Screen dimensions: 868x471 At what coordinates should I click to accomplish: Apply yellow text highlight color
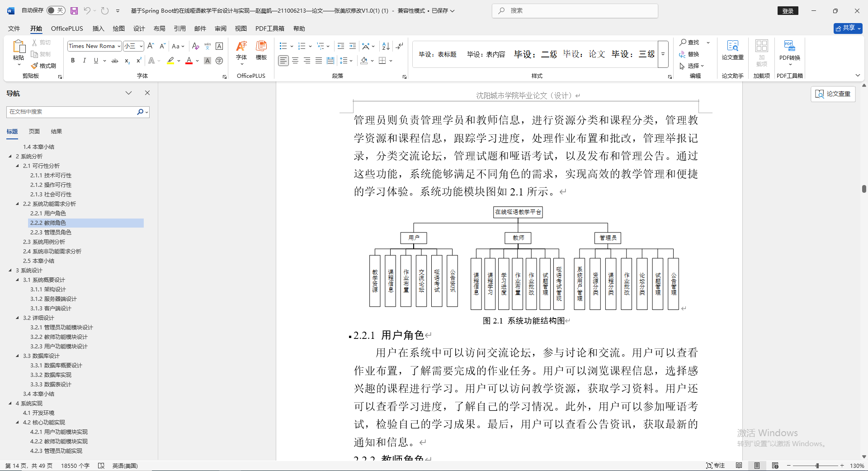[x=170, y=60]
